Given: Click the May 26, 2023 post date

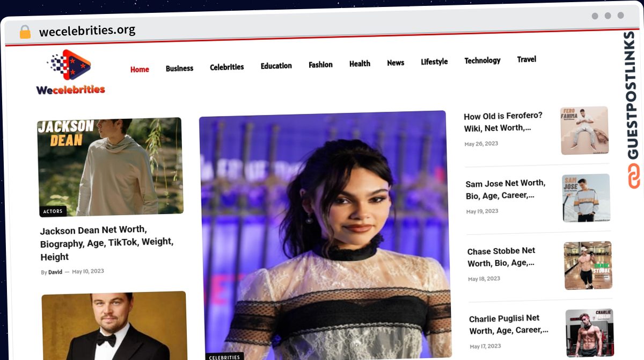Looking at the screenshot, I should [481, 144].
